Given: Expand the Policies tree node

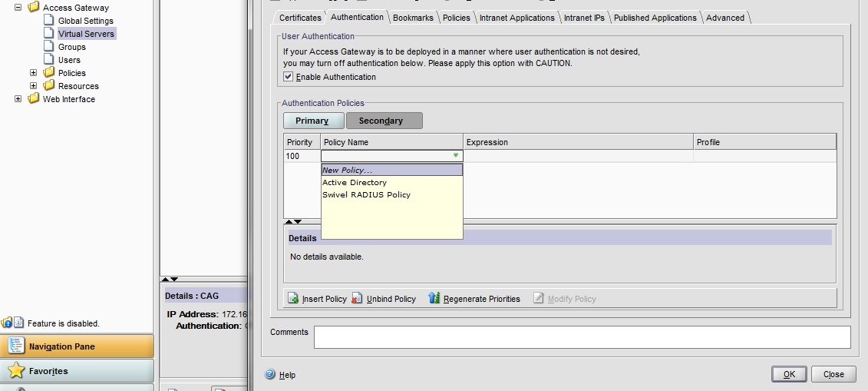Looking at the screenshot, I should coord(33,72).
